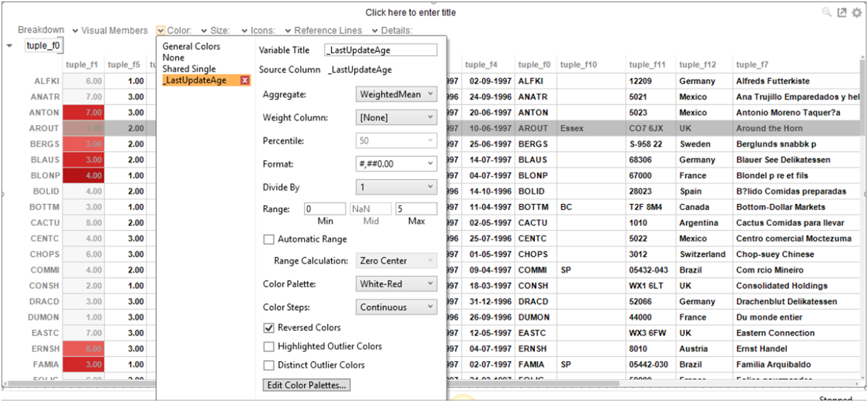Select Shared Single in the color list

[x=189, y=69]
